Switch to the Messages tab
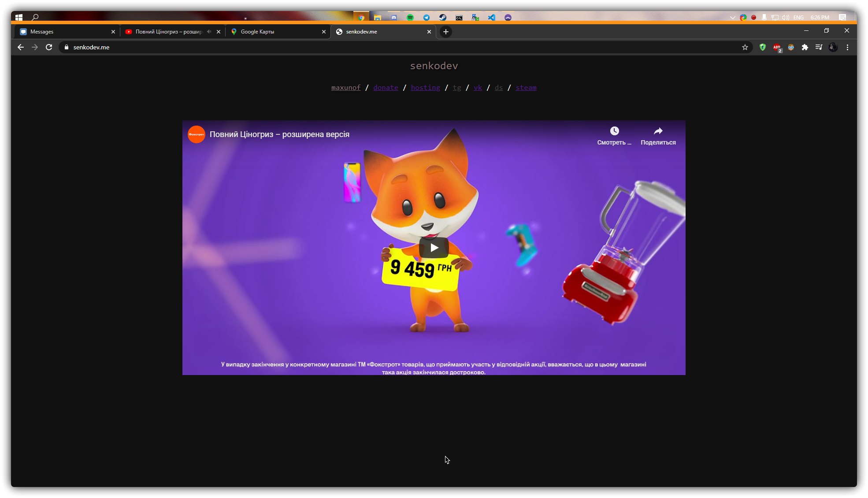Screen dimensions: 868x498 point(66,32)
